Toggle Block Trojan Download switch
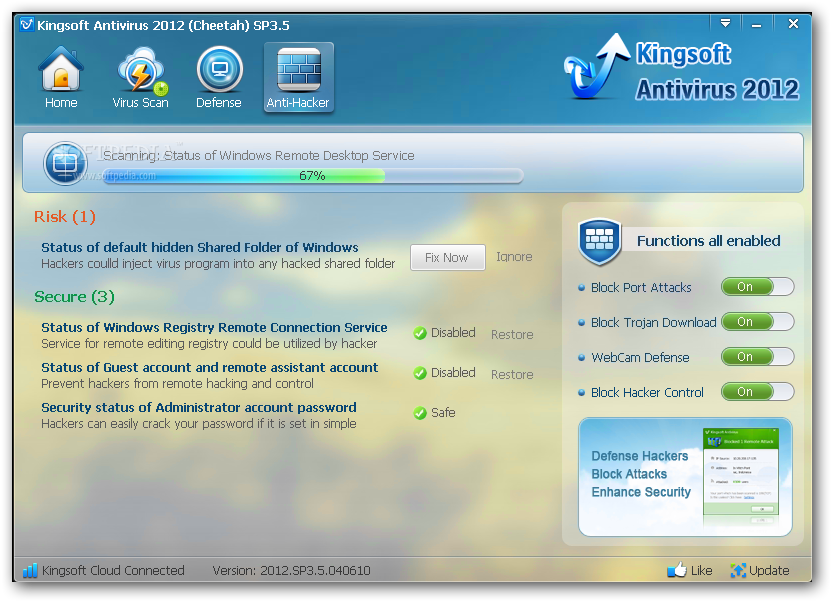The height and width of the screenshot is (602, 832). pyautogui.click(x=757, y=322)
